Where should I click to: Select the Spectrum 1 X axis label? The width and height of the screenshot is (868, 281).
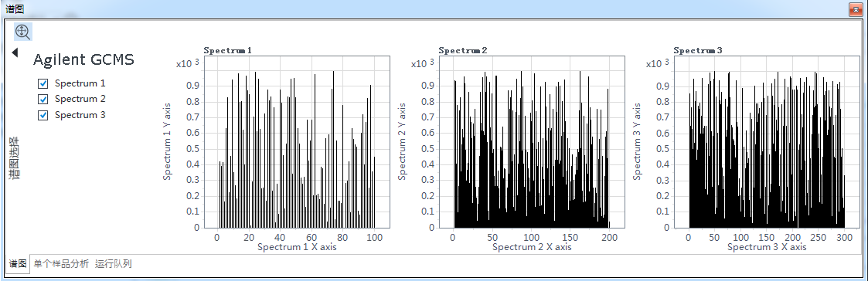(297, 247)
